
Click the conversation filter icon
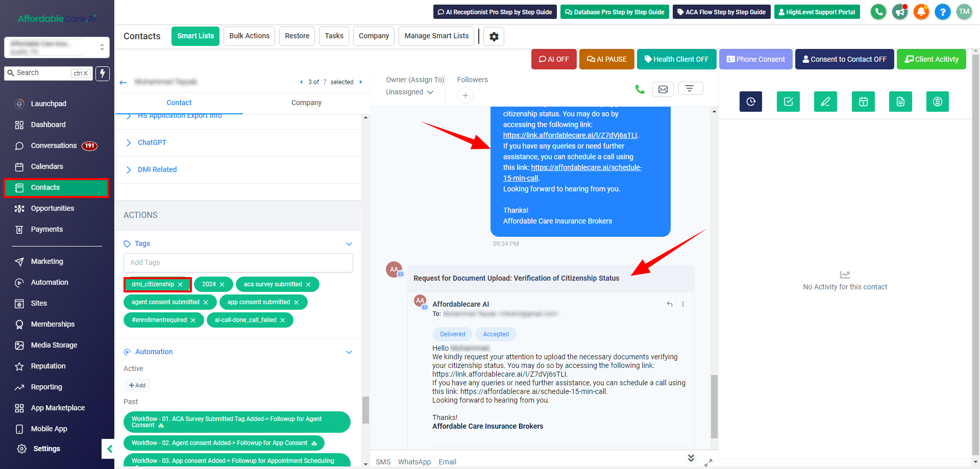click(690, 89)
